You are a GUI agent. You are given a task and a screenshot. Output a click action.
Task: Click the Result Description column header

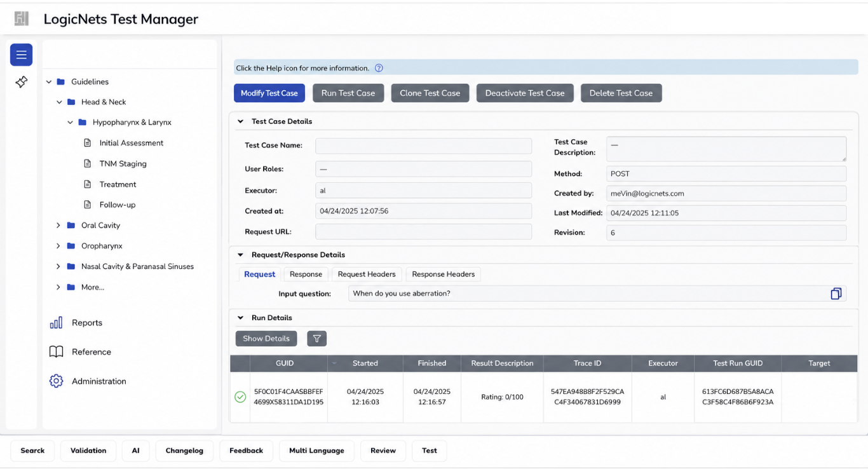click(502, 364)
